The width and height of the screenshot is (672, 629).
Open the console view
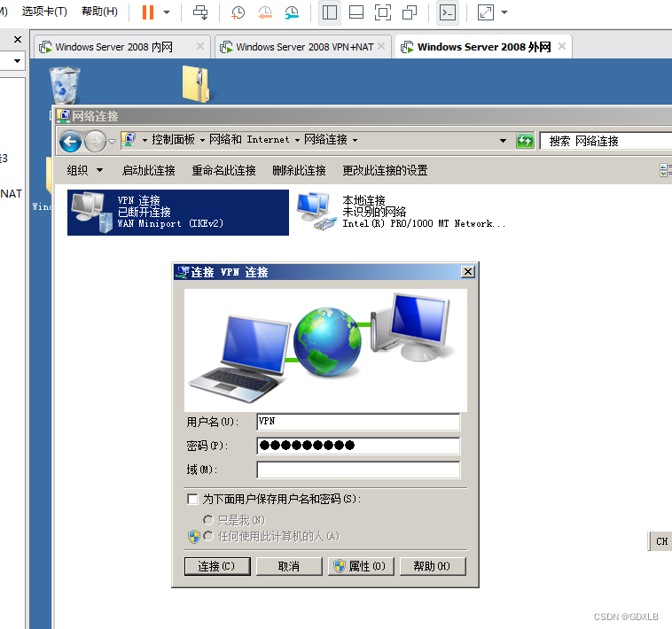coord(448,12)
